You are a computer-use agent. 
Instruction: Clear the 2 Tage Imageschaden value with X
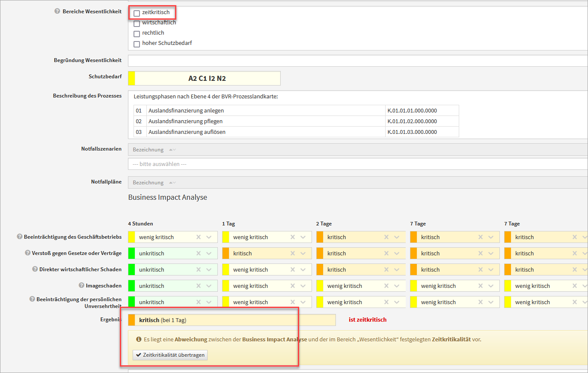[386, 286]
